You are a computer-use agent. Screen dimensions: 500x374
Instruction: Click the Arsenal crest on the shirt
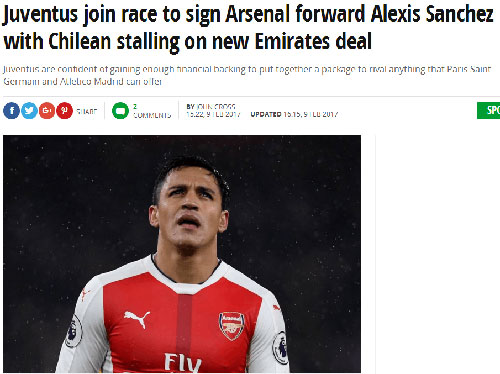232,326
